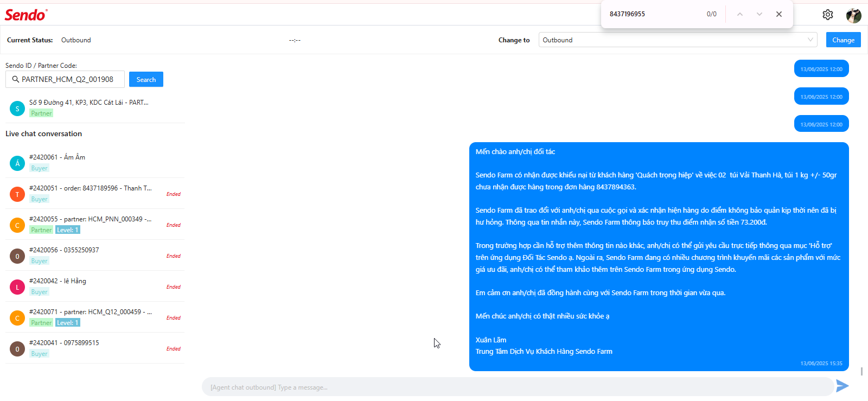868x401 pixels.
Task: Click the Current Status Outbound value
Action: (x=76, y=40)
